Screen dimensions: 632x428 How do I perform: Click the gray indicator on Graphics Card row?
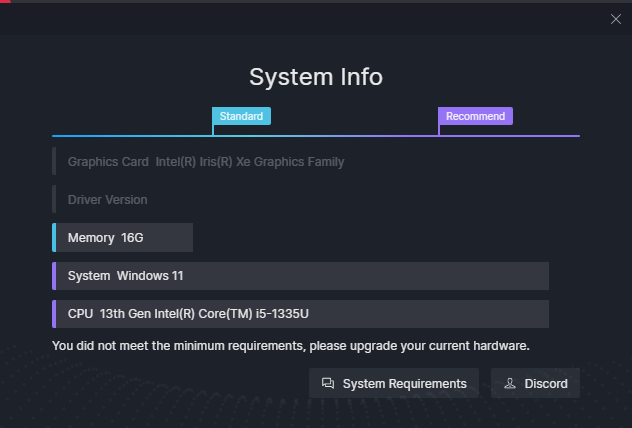coord(54,162)
